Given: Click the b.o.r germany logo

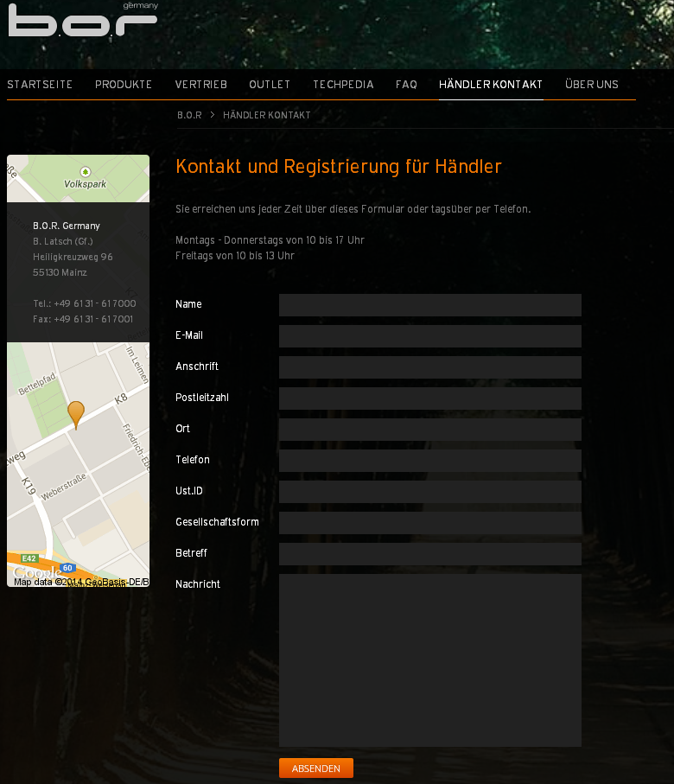Looking at the screenshot, I should [x=82, y=20].
